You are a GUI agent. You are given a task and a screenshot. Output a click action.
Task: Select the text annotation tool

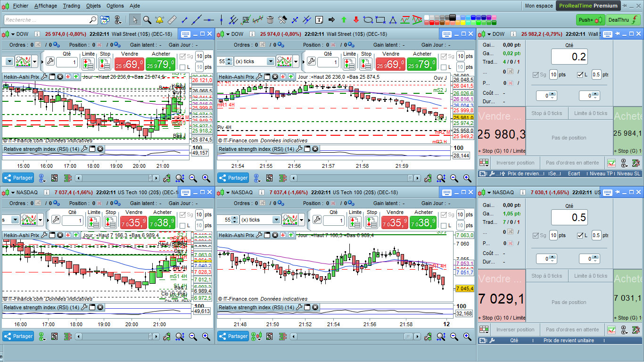tap(319, 20)
